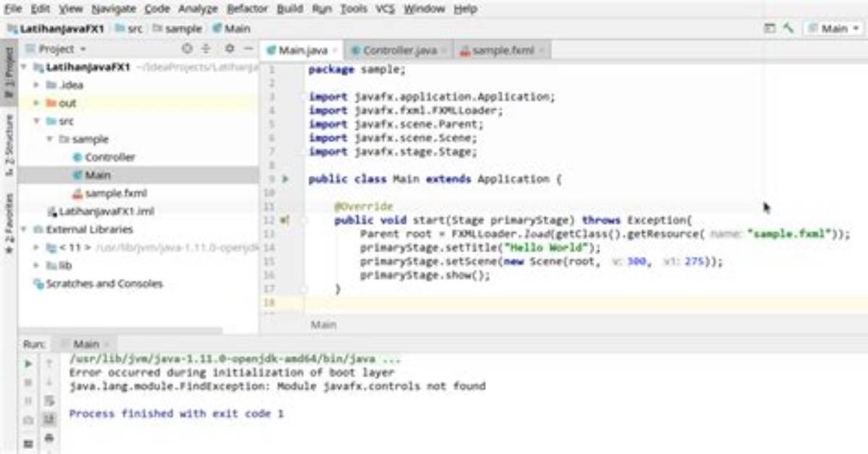Click Scratches and Consoles icon
This screenshot has width=868, height=454.
click(x=39, y=284)
